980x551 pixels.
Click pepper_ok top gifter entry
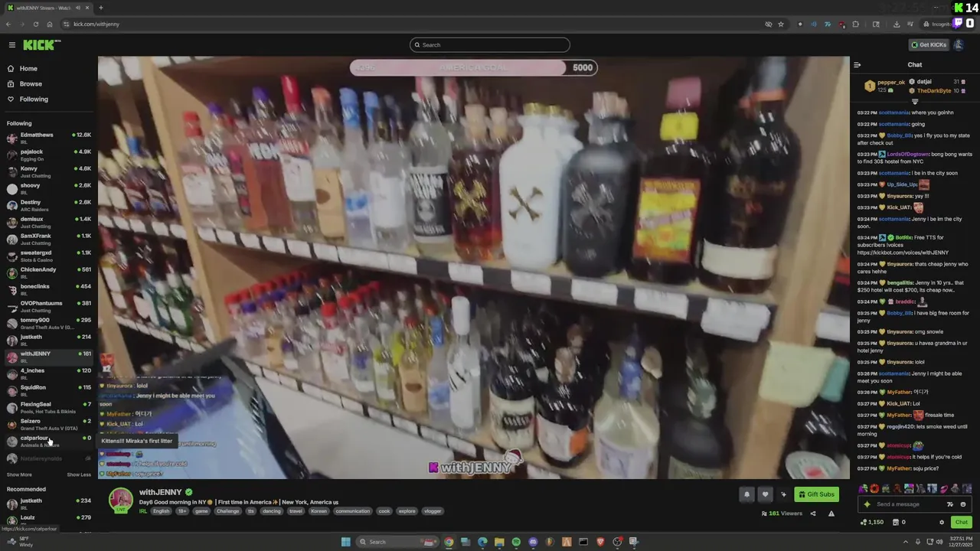point(885,86)
